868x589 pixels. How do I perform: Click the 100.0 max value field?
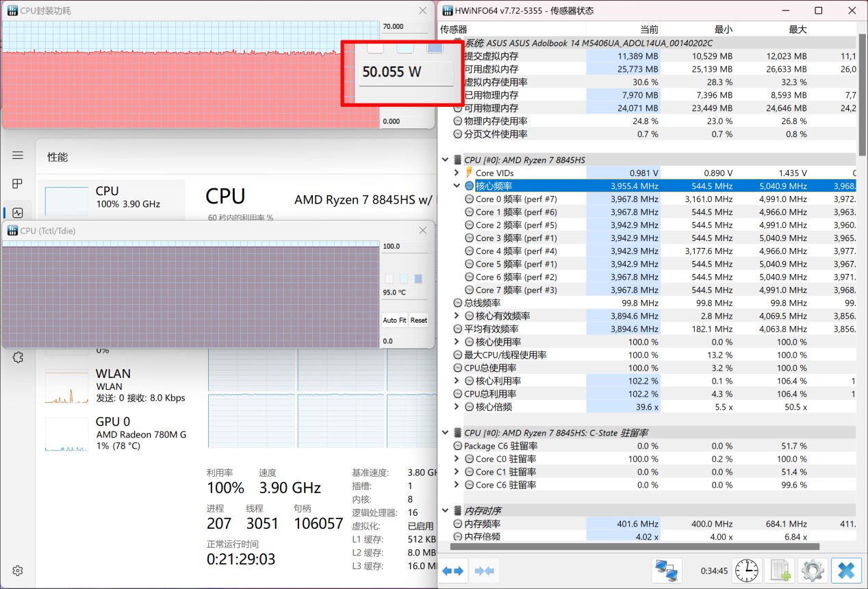click(404, 246)
